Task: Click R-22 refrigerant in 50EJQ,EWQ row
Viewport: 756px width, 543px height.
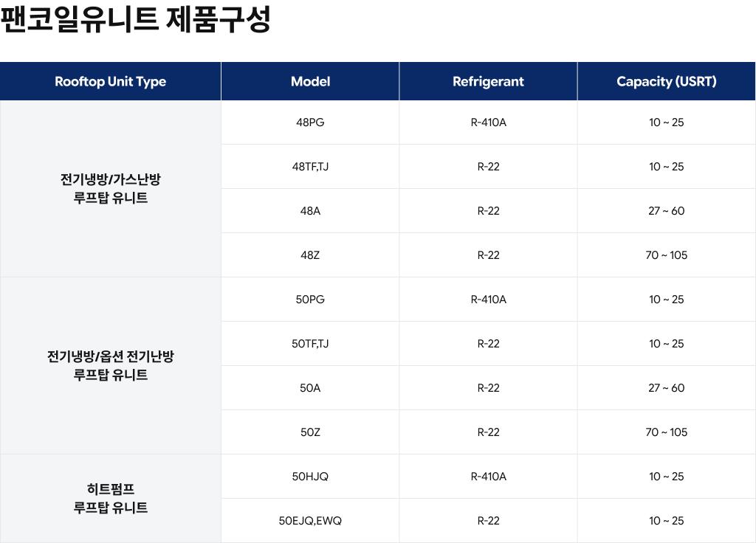Action: click(x=488, y=521)
